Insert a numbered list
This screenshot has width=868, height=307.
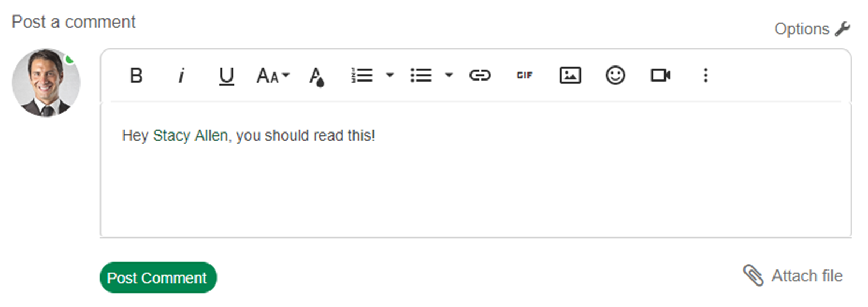pos(362,75)
